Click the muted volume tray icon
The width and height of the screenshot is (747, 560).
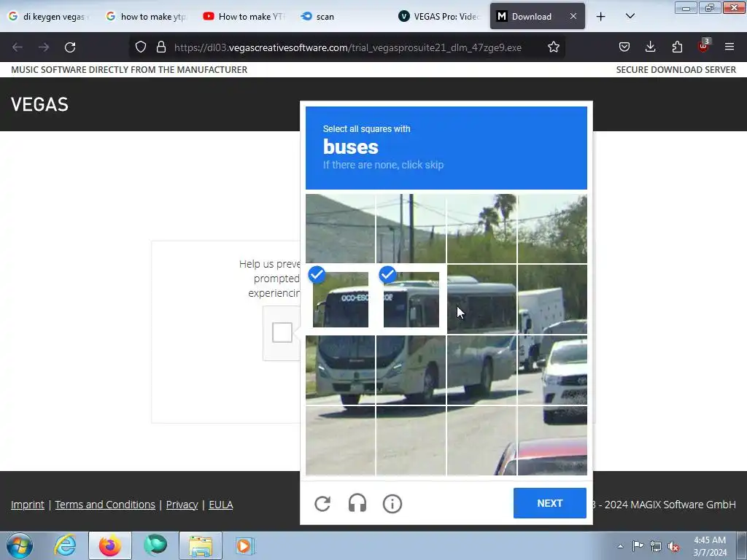(673, 546)
